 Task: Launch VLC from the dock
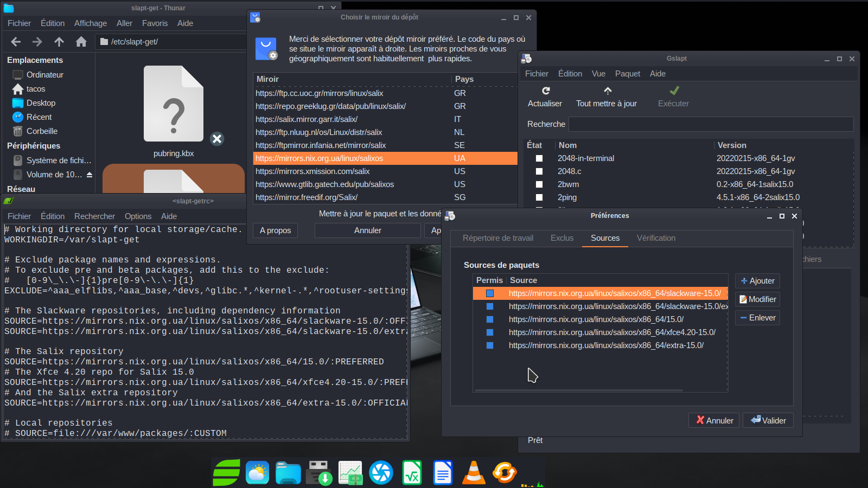tap(474, 472)
